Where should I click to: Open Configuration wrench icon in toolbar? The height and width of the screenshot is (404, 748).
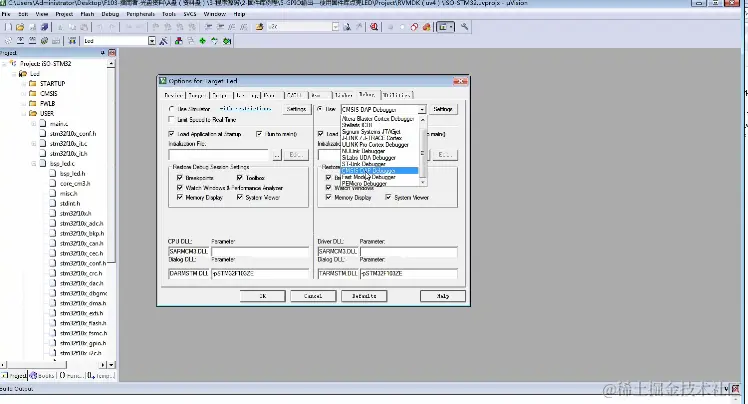tap(464, 27)
